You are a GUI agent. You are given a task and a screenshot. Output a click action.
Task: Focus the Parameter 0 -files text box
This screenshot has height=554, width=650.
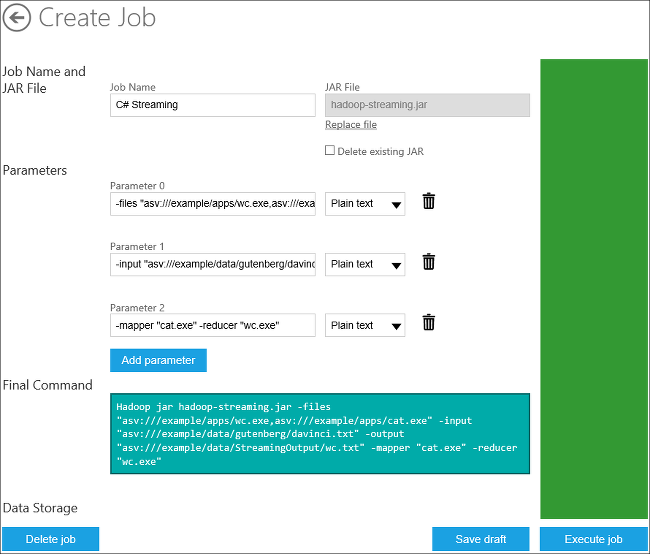213,204
